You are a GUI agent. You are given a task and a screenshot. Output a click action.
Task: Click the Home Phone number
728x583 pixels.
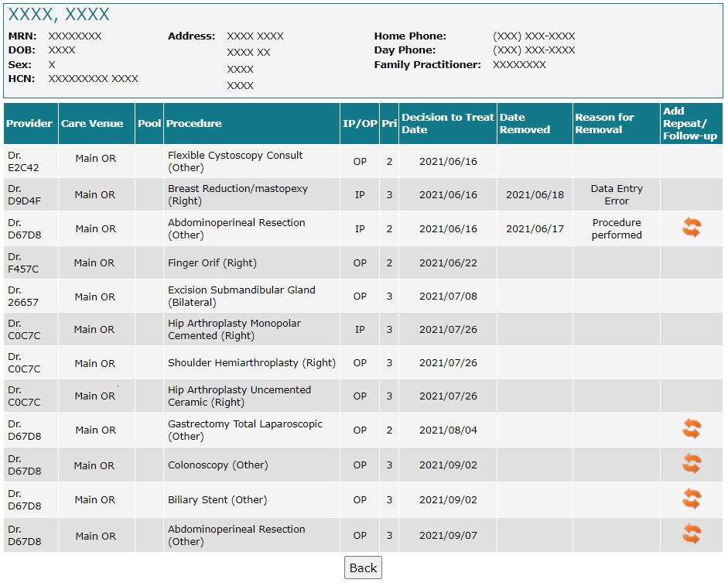[534, 36]
